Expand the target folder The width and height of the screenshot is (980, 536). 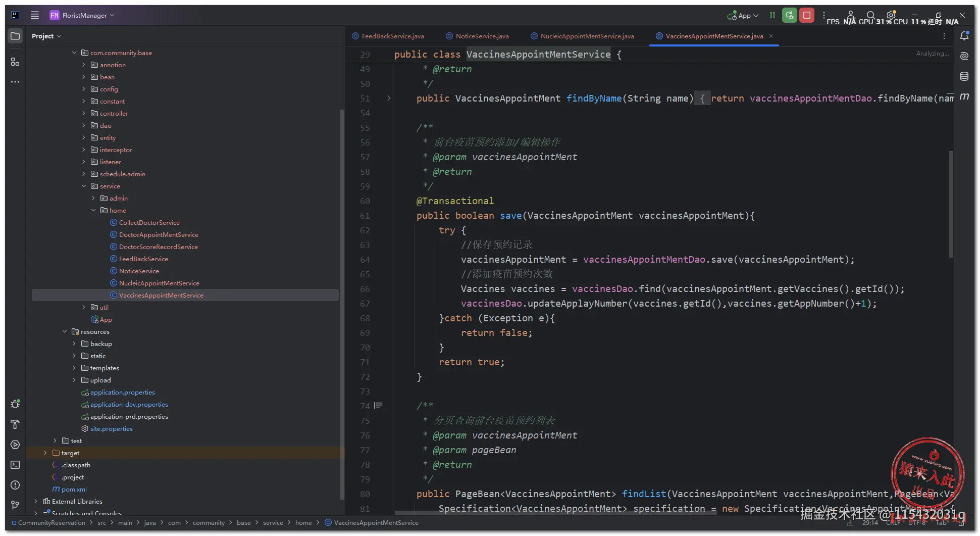[x=45, y=453]
